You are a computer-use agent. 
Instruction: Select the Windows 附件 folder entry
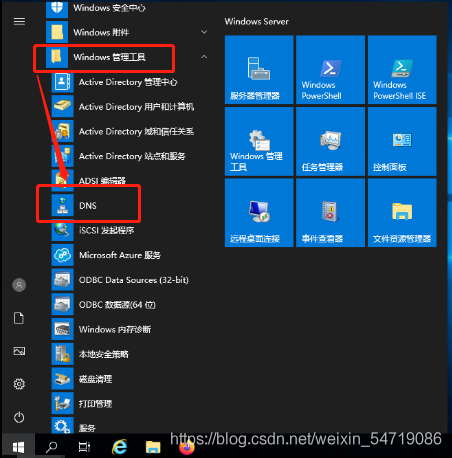tap(128, 32)
